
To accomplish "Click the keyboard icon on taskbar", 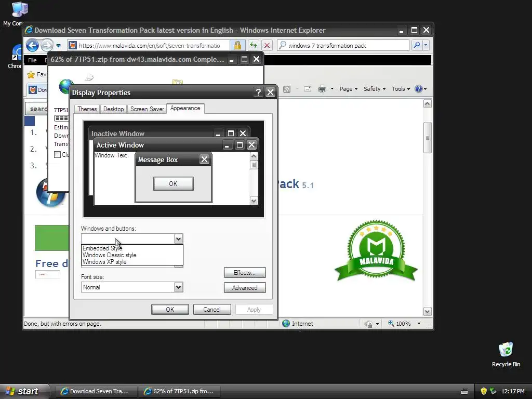I will click(x=464, y=392).
